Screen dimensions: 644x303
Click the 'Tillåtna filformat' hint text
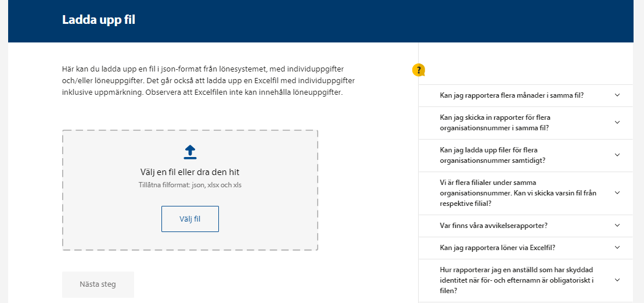pyautogui.click(x=190, y=185)
